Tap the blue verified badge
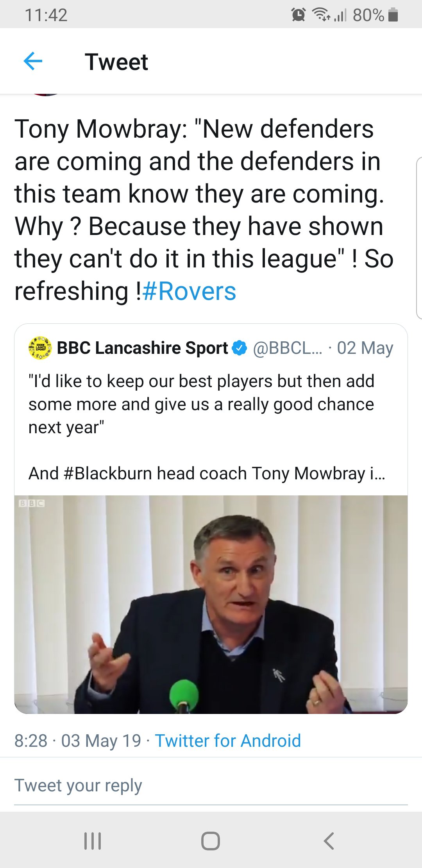The height and width of the screenshot is (868, 422). pos(240,348)
